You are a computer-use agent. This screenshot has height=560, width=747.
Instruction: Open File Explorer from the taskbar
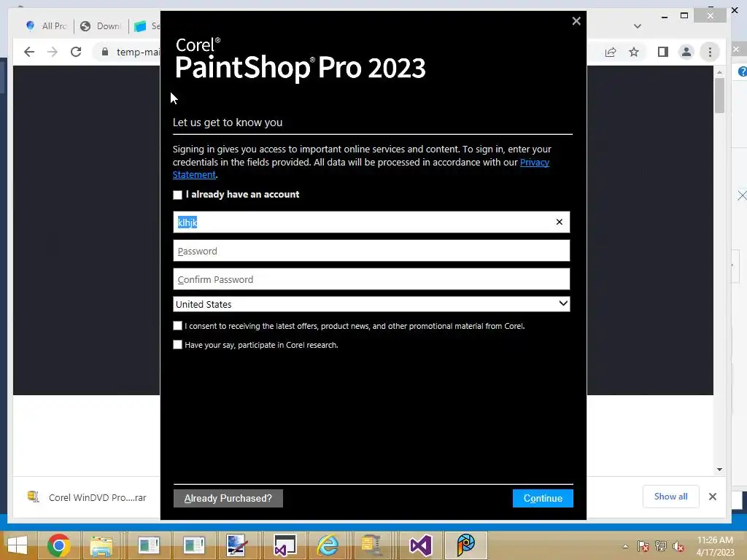pyautogui.click(x=101, y=545)
